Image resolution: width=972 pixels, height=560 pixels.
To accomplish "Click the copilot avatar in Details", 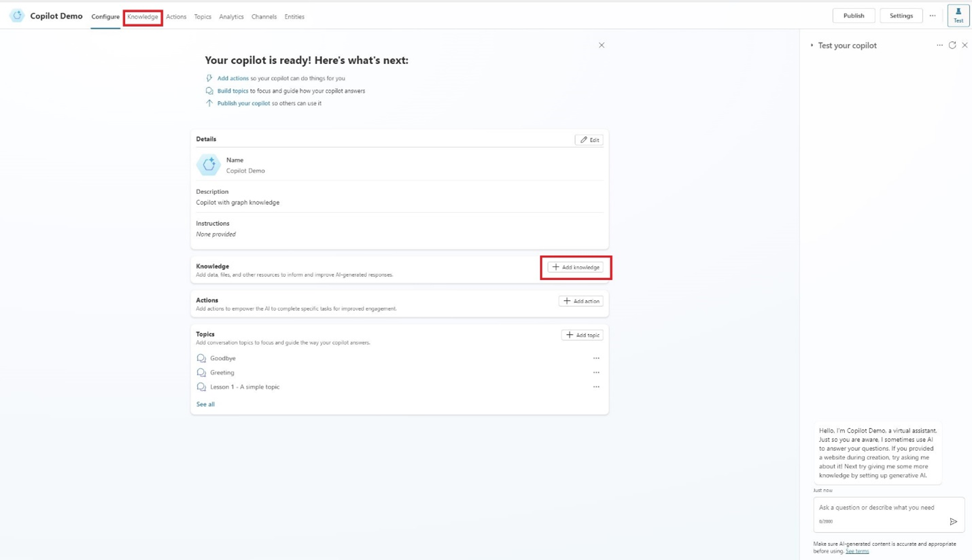I will (x=209, y=165).
